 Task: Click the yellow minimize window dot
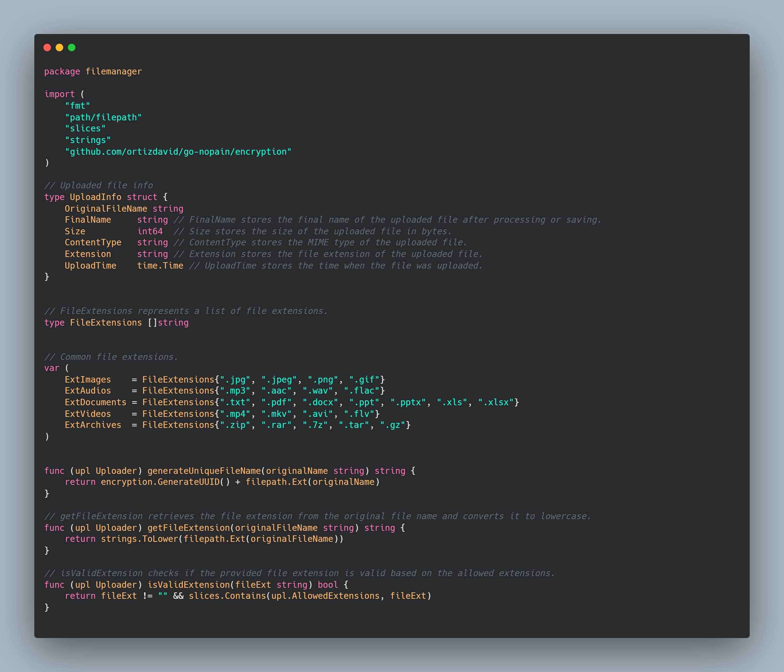point(59,47)
